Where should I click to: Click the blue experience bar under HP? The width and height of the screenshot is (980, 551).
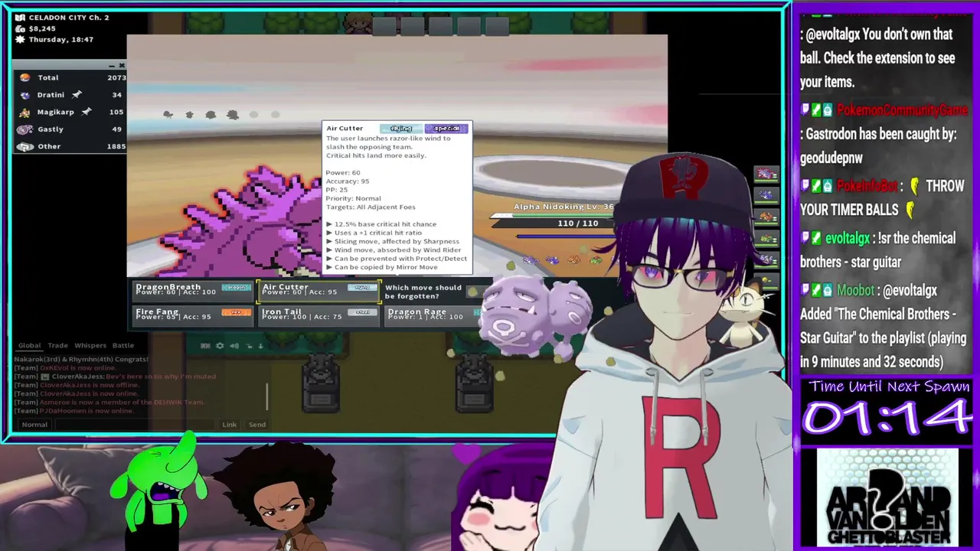coord(567,236)
